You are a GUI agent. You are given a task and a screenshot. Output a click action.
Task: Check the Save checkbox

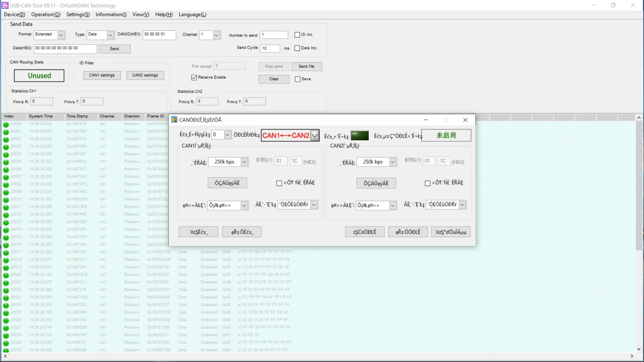click(x=298, y=79)
